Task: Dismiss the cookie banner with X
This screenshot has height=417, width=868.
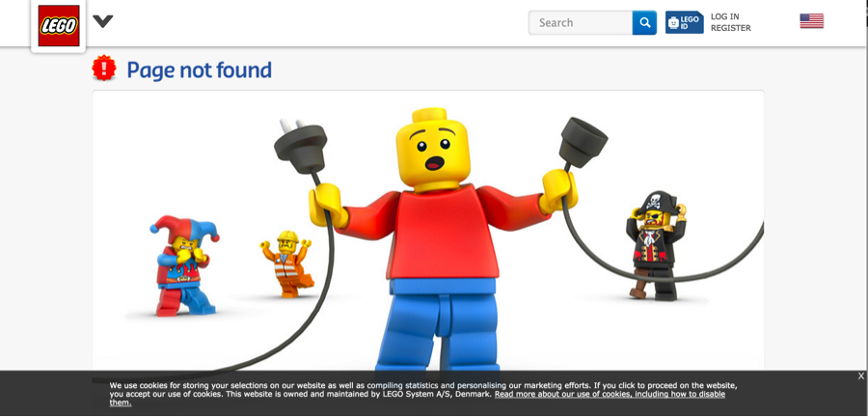Action: [x=861, y=376]
